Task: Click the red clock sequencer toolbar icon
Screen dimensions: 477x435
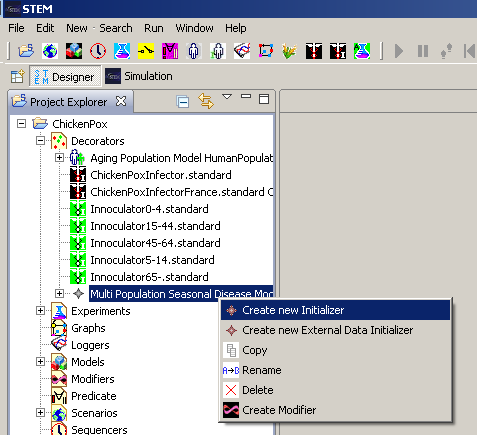Action: 98,51
